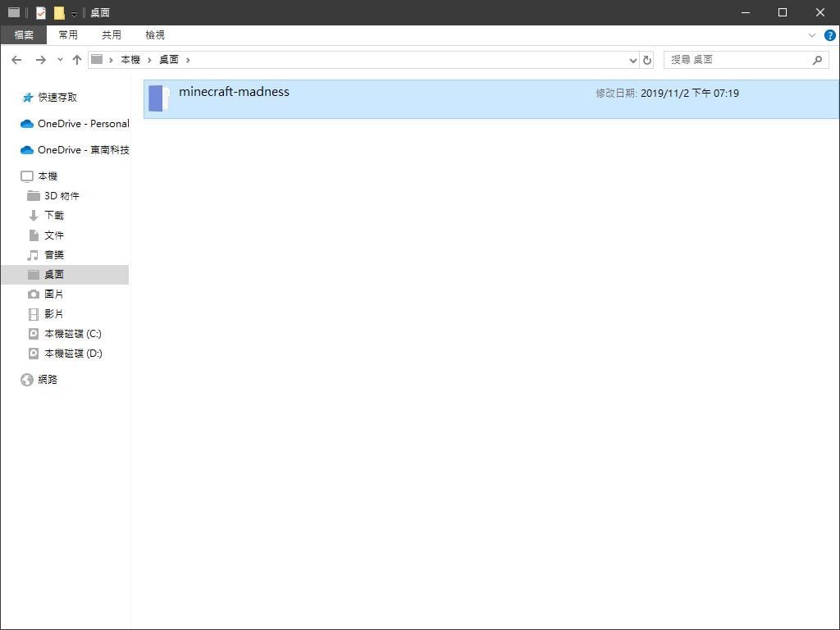Open Customize Quick Access Toolbar dropdown
This screenshot has height=630, width=840.
(x=74, y=13)
